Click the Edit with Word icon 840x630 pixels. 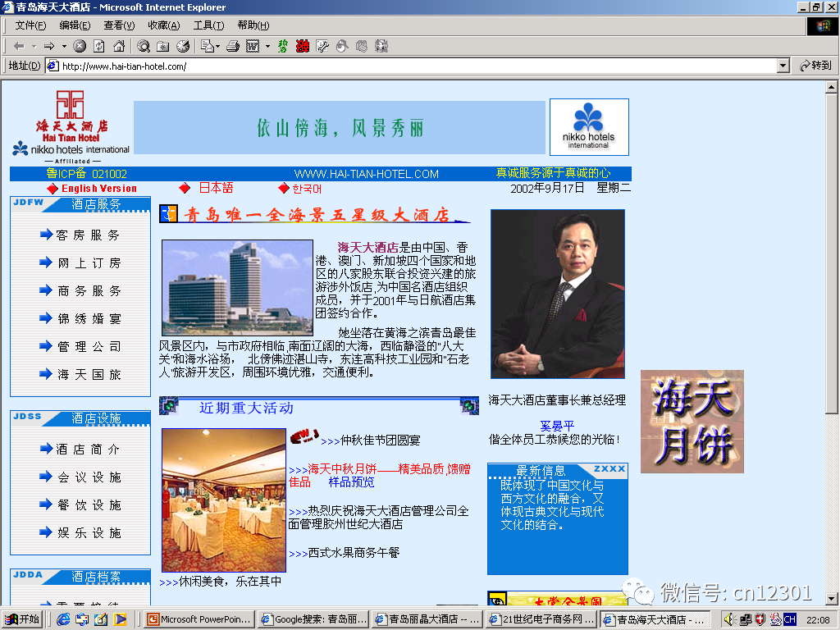click(x=253, y=47)
